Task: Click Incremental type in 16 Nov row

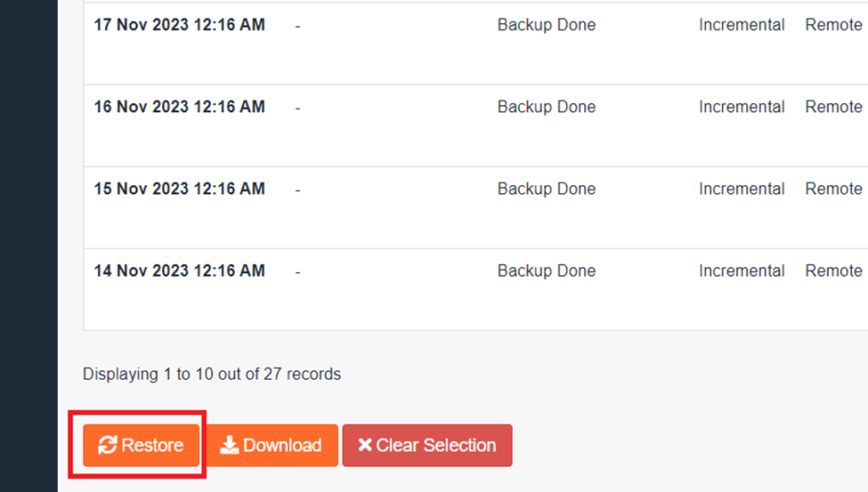Action: [x=742, y=107]
